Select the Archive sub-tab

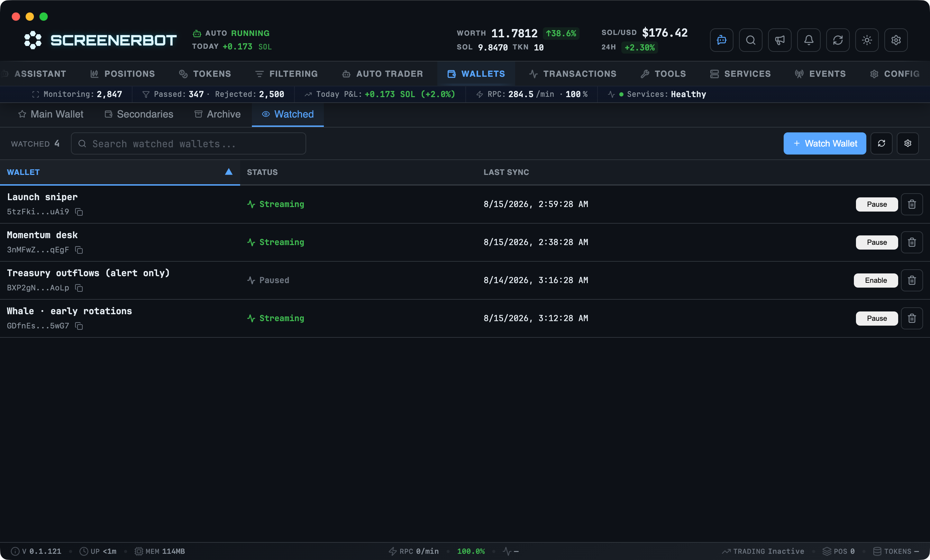(x=217, y=114)
